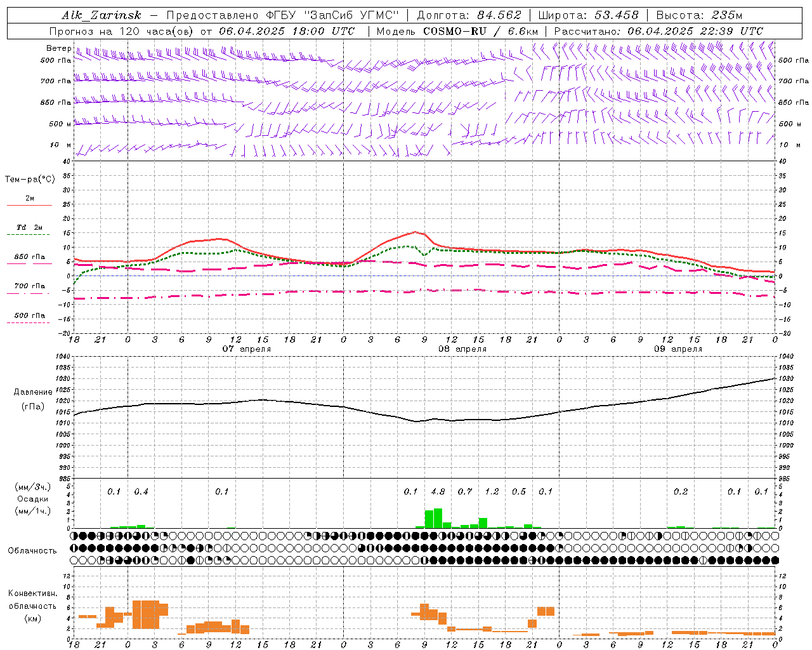812x650 pixels.
Task: Click the Конвективн. облачность label
Action: (32, 600)
